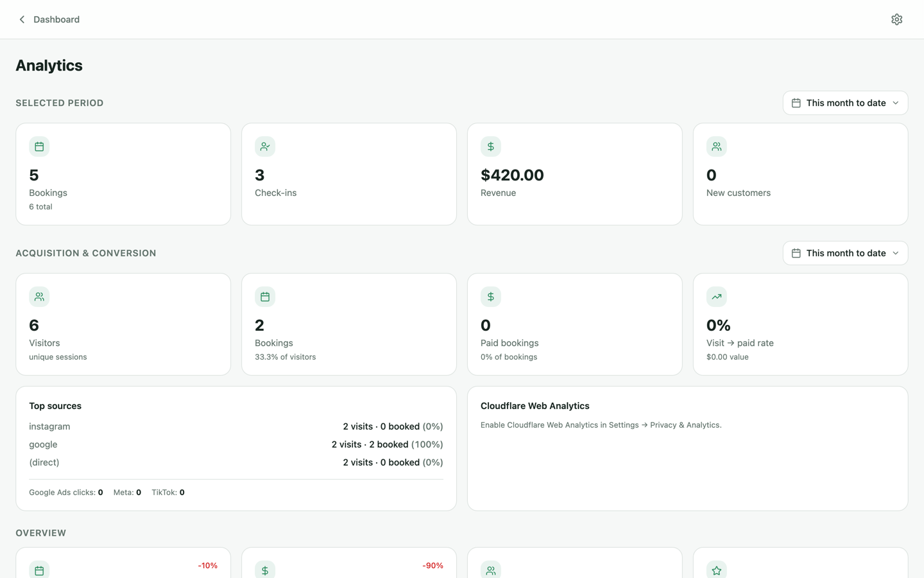Expand Selected Period dropdown chevron

(896, 103)
